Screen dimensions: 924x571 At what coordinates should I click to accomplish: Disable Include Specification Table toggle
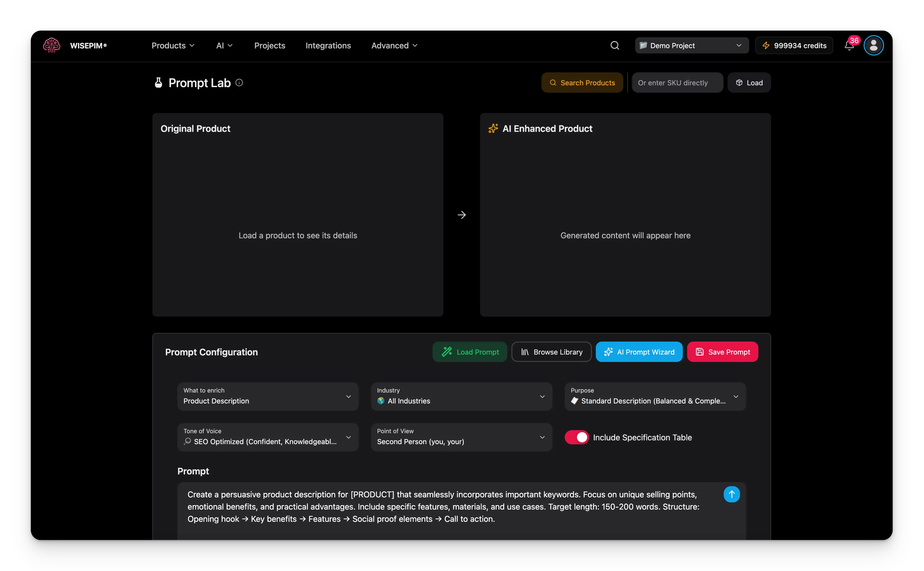point(576,437)
